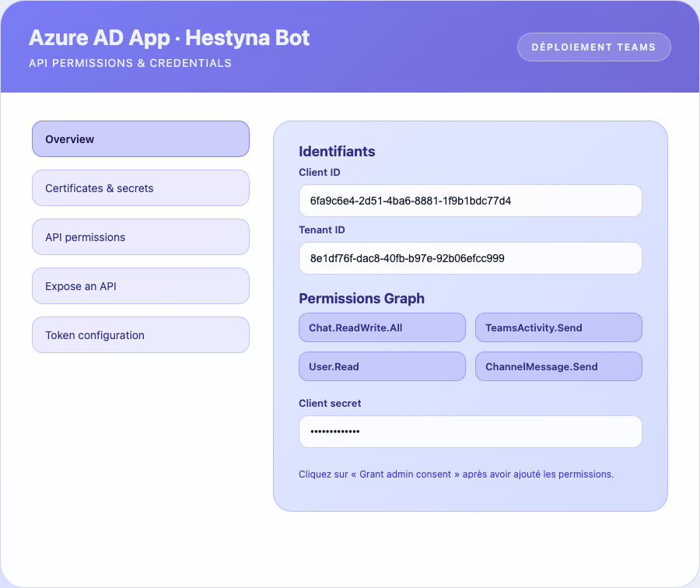Viewport: 700px width, 588px height.
Task: Select the Chat.ReadWrite.All permission chip
Action: pos(382,327)
